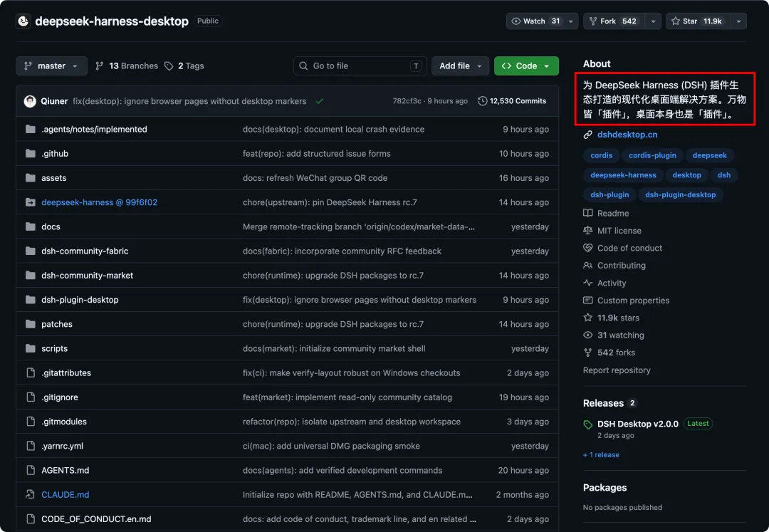
Task: View the 31 watching link
Action: [x=614, y=335]
